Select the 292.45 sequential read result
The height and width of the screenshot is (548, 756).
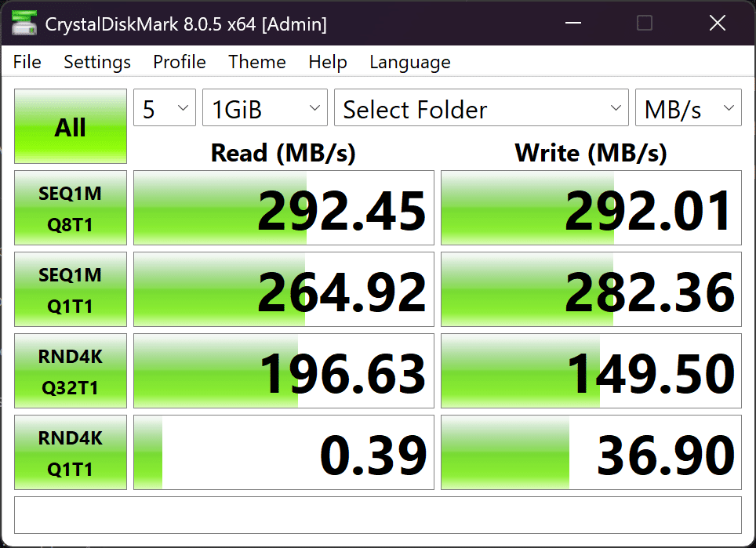[284, 209]
